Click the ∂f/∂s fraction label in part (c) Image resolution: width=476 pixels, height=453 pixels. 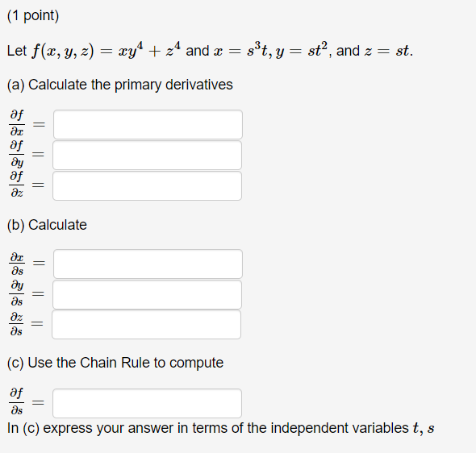17,401
